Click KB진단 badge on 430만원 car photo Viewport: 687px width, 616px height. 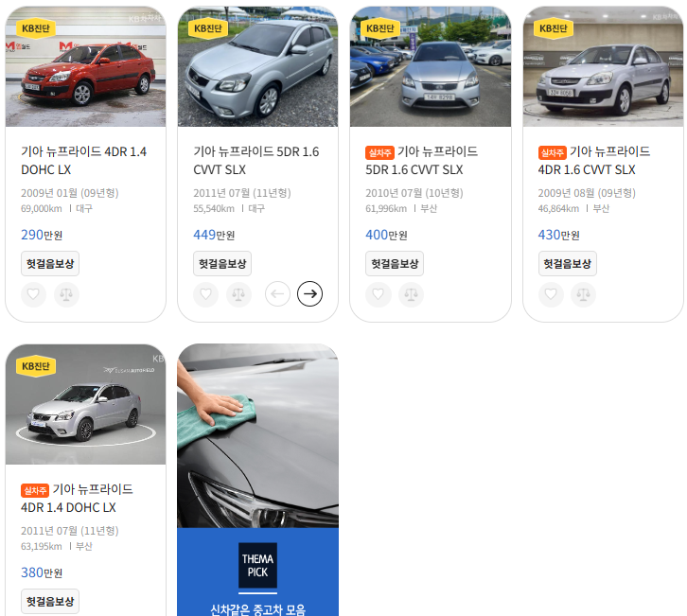click(x=554, y=28)
